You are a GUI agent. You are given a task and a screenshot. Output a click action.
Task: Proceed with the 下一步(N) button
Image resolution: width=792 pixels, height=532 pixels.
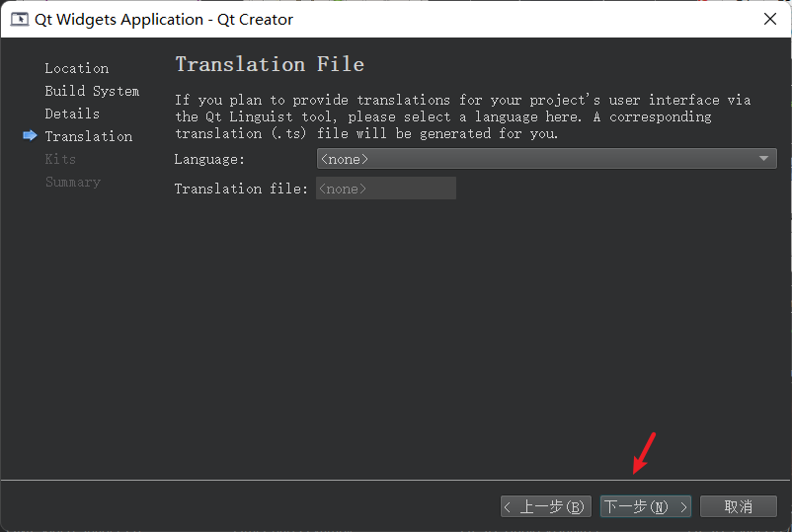tap(646, 506)
